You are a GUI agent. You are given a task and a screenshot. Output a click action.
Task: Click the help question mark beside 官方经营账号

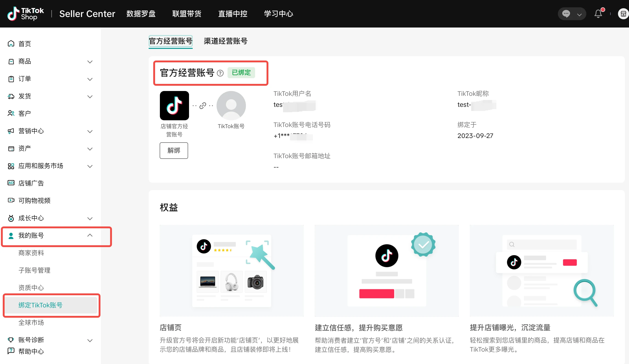coord(220,73)
